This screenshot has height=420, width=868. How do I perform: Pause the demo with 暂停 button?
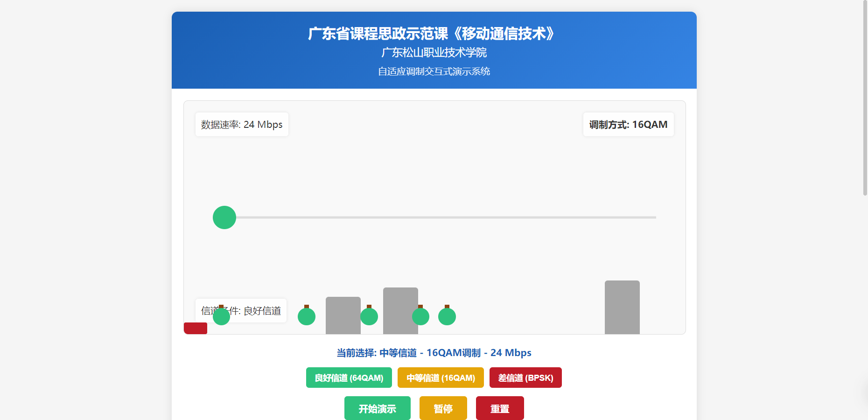(x=443, y=408)
